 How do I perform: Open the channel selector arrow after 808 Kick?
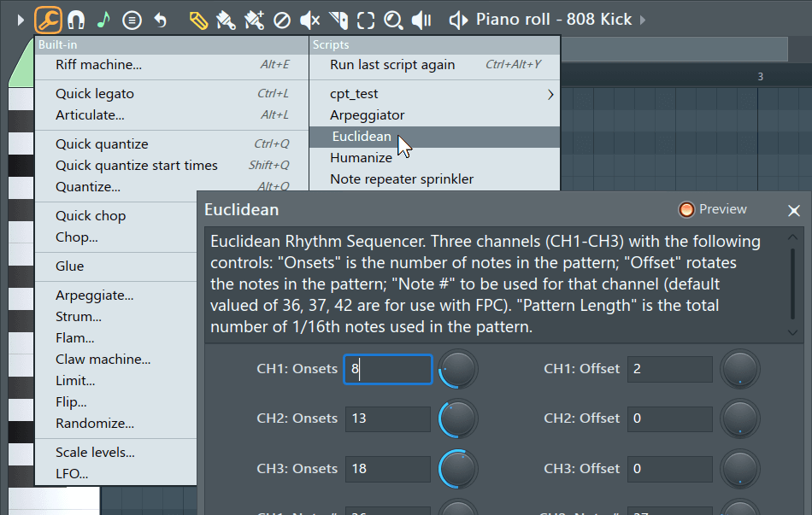coord(643,19)
